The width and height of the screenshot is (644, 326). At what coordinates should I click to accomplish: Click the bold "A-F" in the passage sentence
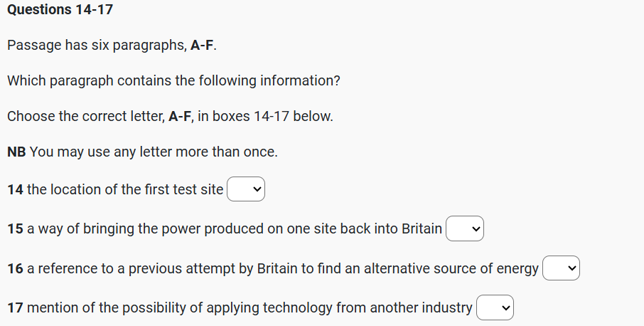[x=201, y=46]
